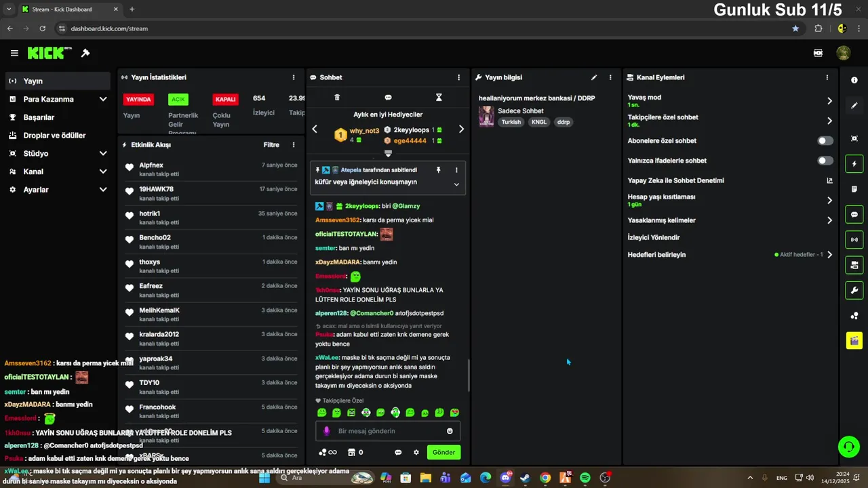Toggle Yalnızca ifadelerle sohbet switch
868x488 pixels.
coord(825,161)
